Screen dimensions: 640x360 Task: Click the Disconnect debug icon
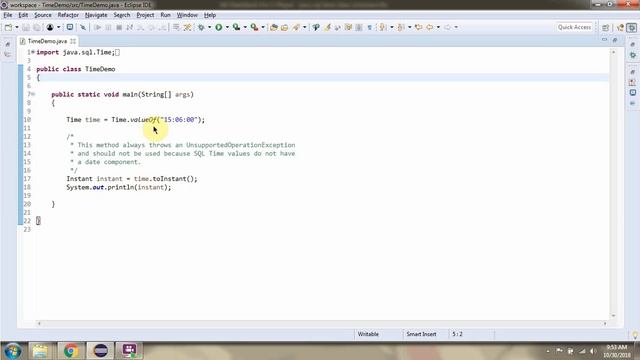[x=129, y=27]
